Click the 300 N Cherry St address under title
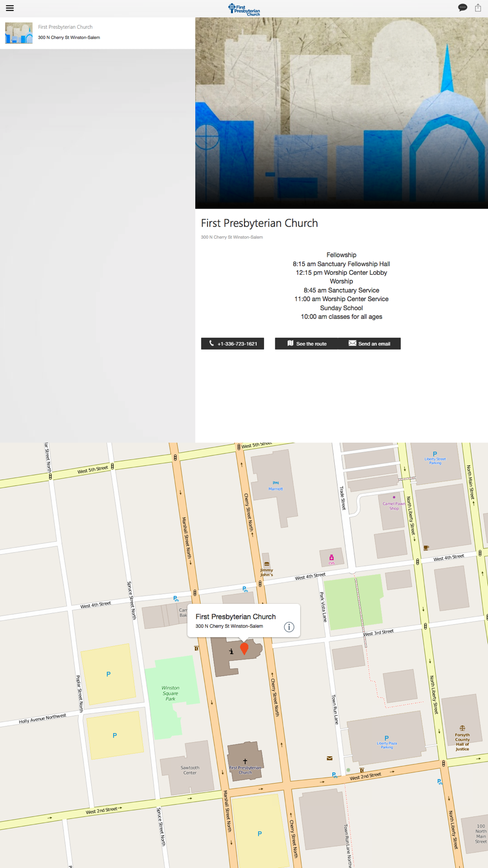 click(x=232, y=237)
